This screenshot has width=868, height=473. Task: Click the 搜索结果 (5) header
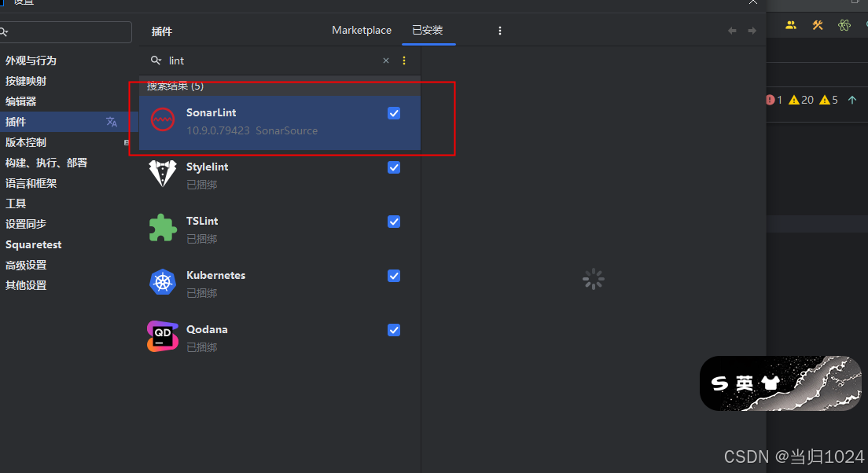(x=175, y=86)
